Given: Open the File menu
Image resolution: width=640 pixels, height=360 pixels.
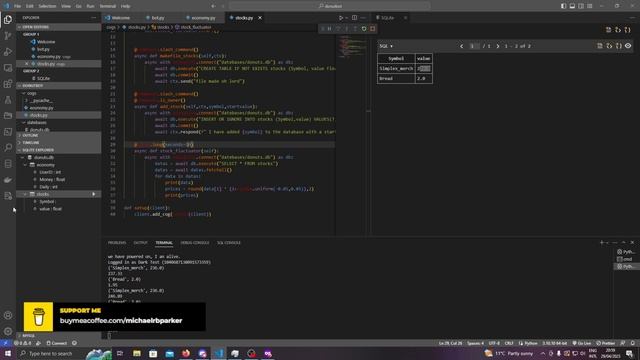Looking at the screenshot, I should coord(17,6).
